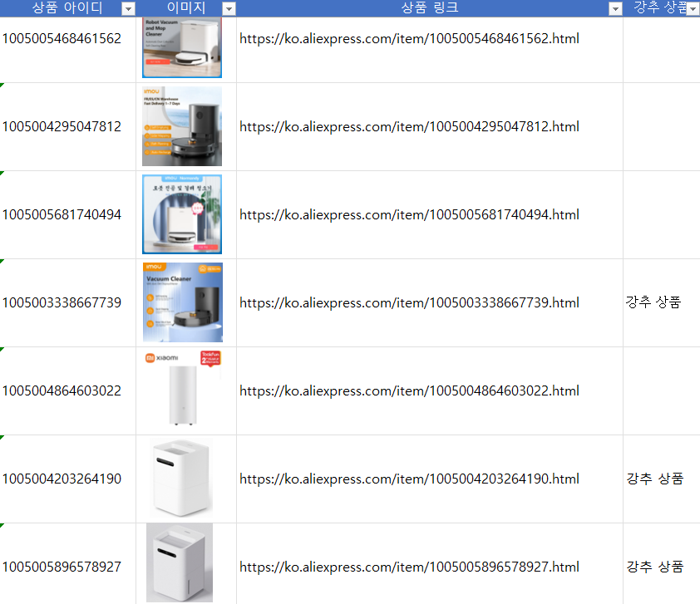Open the link 1005005896578927.html
This screenshot has width=700, height=604.
[408, 567]
